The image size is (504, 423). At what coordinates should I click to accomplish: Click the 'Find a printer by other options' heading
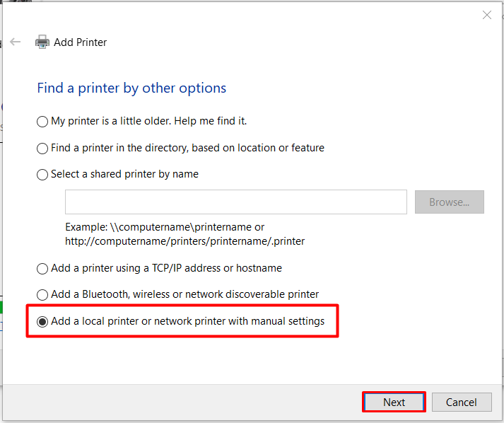tap(131, 88)
